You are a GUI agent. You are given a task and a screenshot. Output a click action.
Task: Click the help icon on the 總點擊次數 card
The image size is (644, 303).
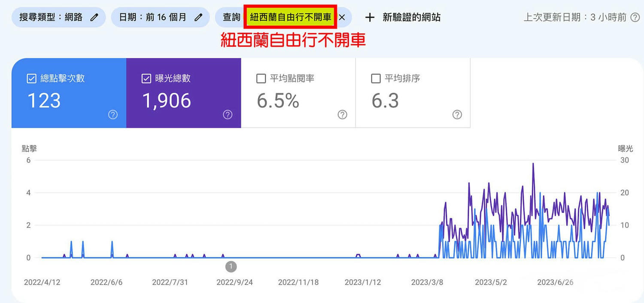point(112,115)
